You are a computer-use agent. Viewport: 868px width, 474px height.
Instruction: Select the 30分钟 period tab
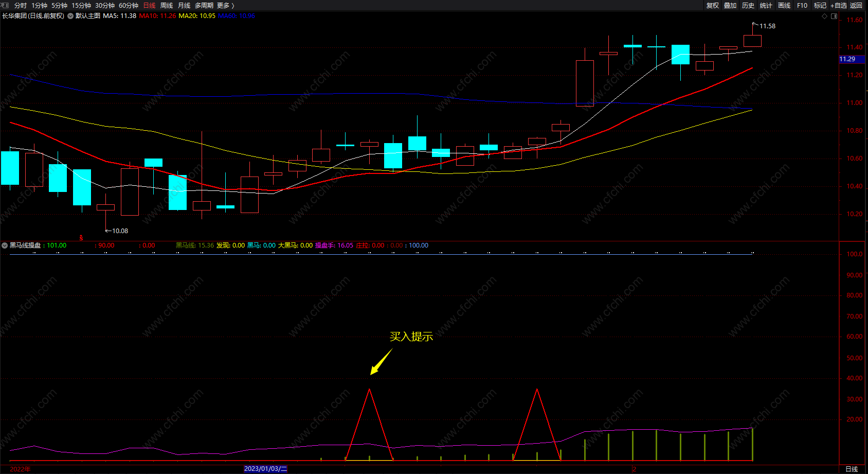[x=105, y=5]
